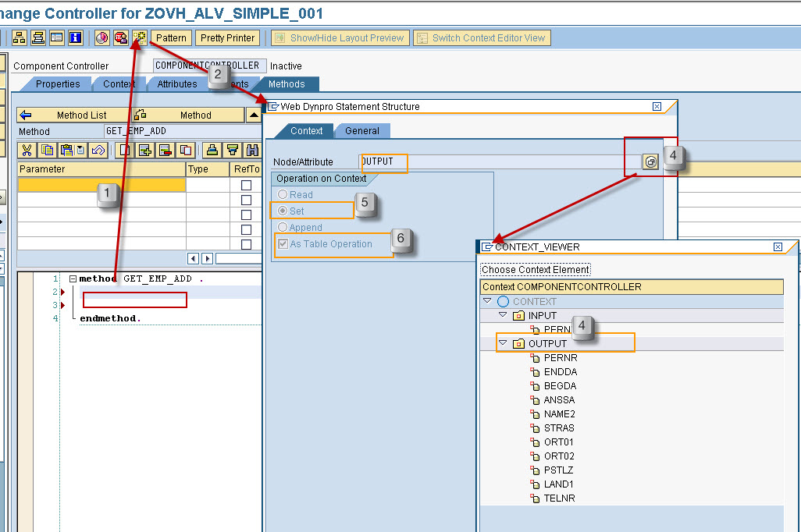
Task: Click the INPUT node folder icon
Action: (x=518, y=315)
